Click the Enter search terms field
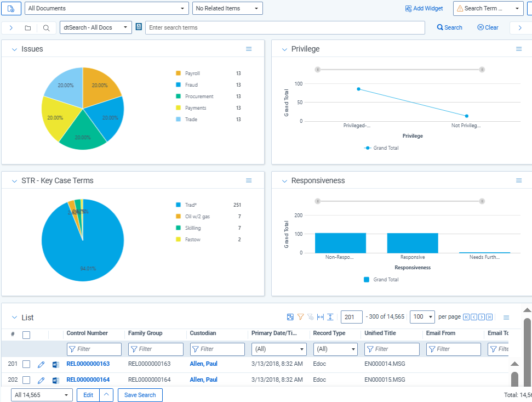This screenshot has width=532, height=402. 285,27
